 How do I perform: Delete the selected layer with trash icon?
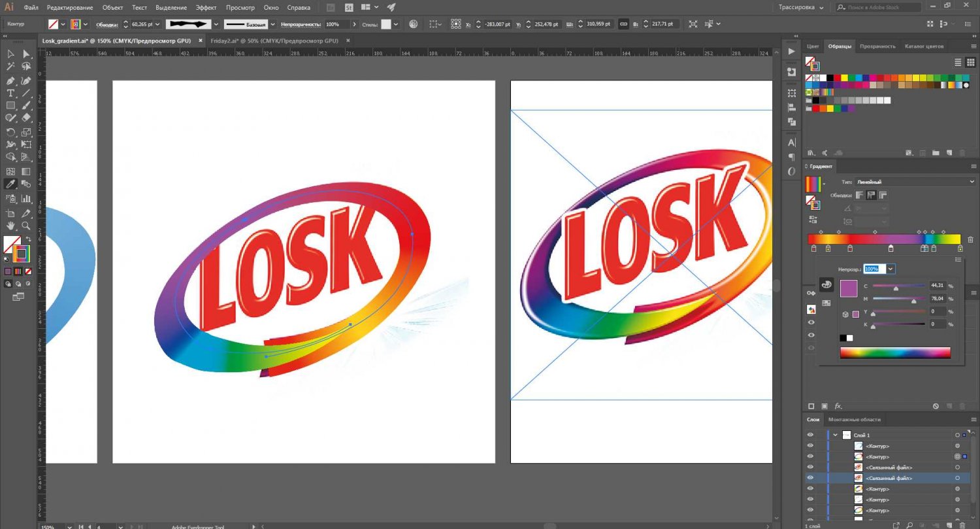point(962,526)
